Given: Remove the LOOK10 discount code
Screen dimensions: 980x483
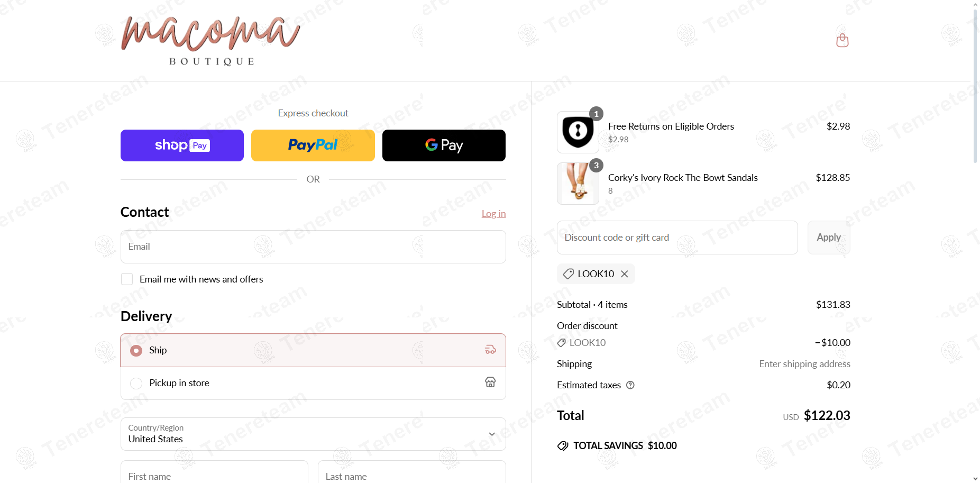Looking at the screenshot, I should pyautogui.click(x=625, y=274).
